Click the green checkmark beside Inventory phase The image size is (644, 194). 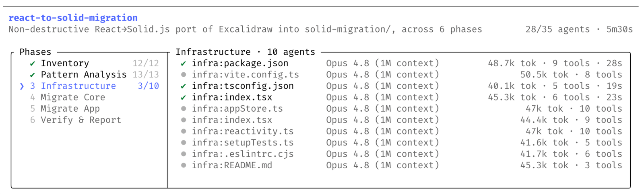click(x=33, y=63)
